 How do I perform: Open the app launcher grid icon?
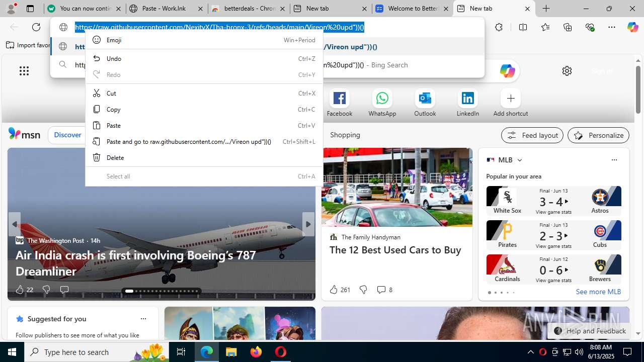coord(24,71)
